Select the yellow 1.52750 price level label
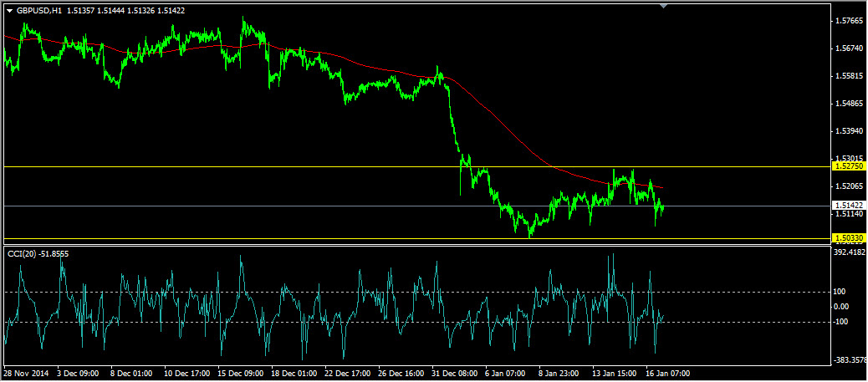This screenshot has width=868, height=382. [x=850, y=166]
